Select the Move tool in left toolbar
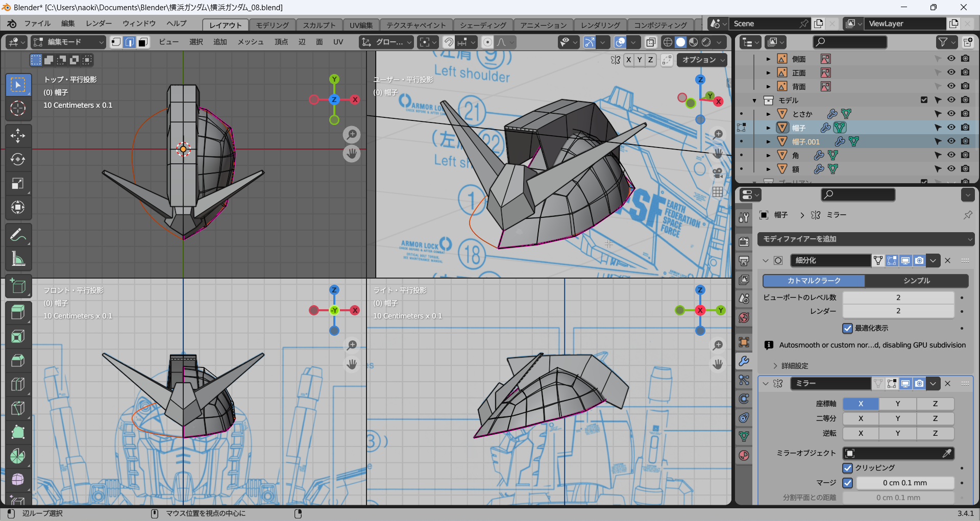The height and width of the screenshot is (521, 980). click(18, 136)
